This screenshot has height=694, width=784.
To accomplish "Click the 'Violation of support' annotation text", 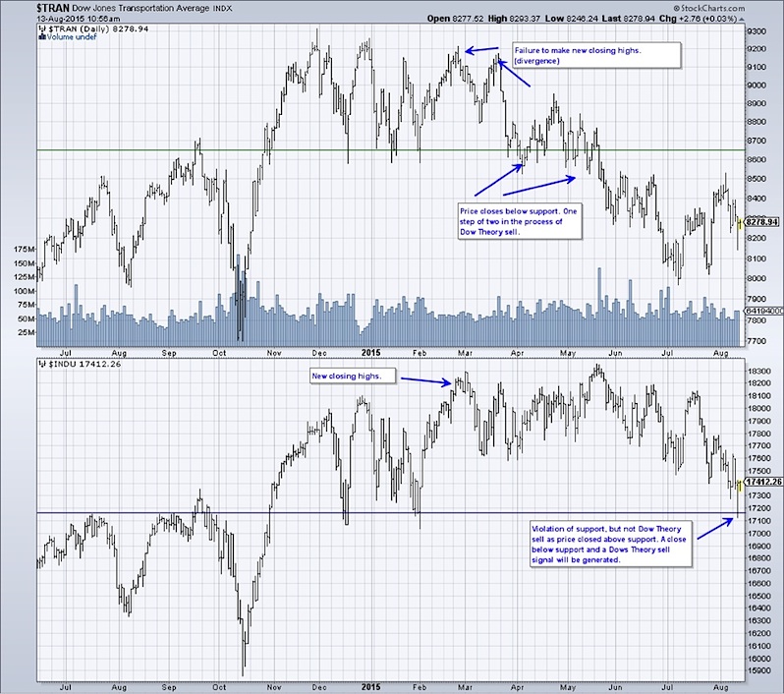I will (x=611, y=545).
